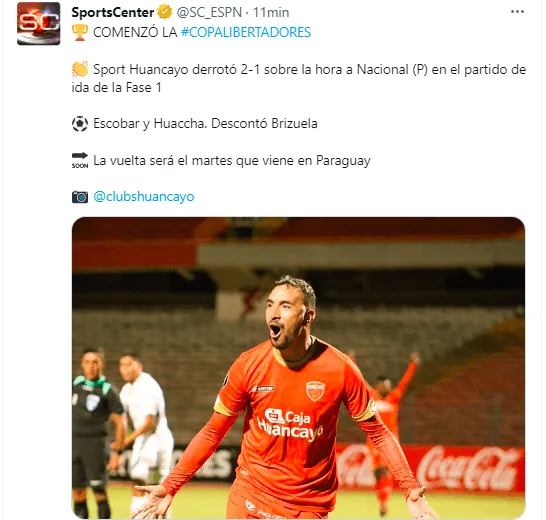Screen dimensions: 546x520
Task: Click the camera emoji
Action: 80,197
